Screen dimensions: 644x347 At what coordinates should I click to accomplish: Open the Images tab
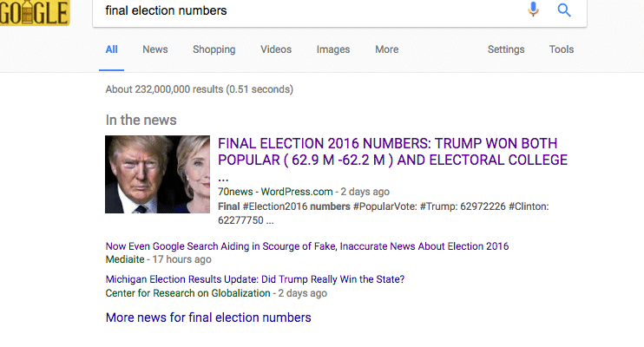pyautogui.click(x=333, y=49)
